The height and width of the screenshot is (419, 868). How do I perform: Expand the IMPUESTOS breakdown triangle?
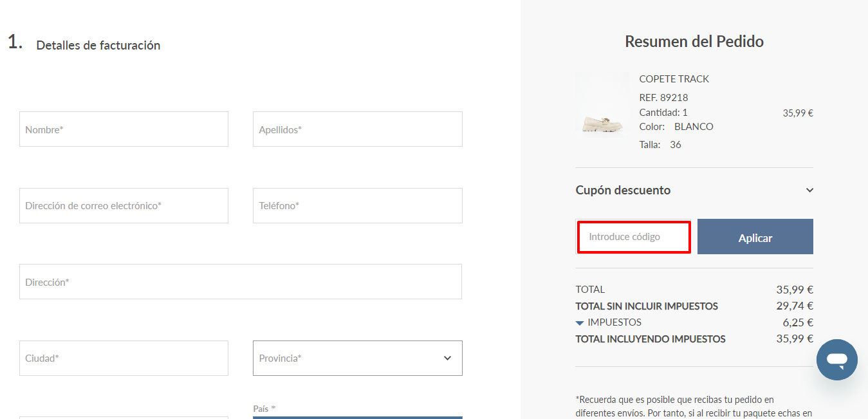[x=580, y=323]
